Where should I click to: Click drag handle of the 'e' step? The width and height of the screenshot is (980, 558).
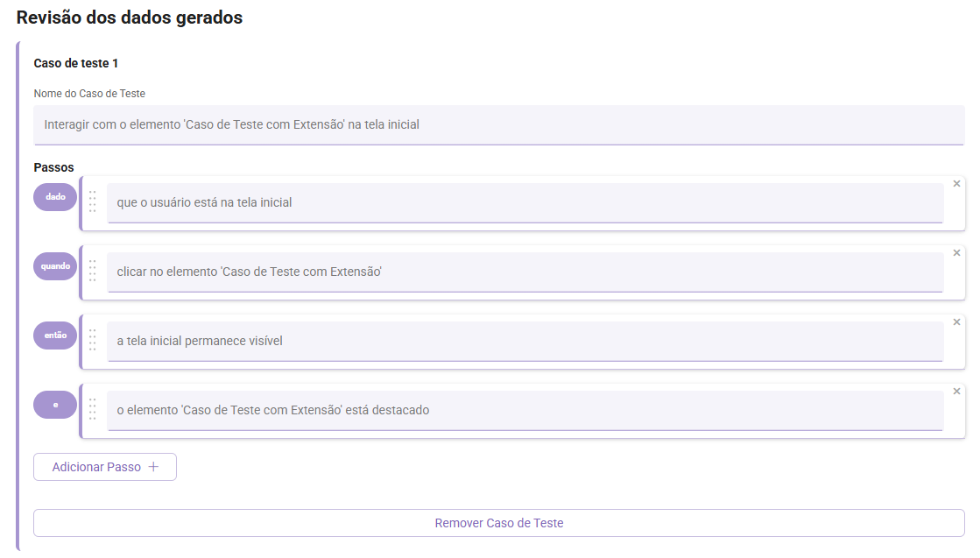pyautogui.click(x=93, y=409)
